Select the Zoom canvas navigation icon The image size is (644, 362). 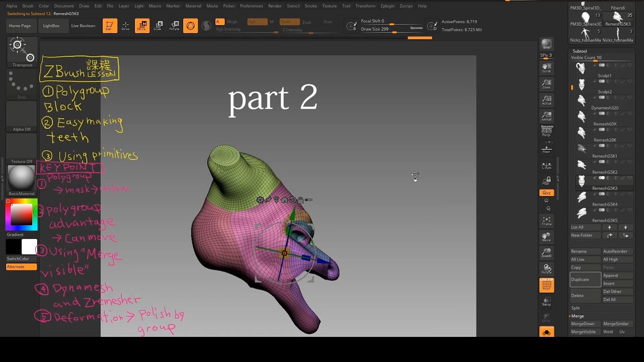tap(546, 84)
